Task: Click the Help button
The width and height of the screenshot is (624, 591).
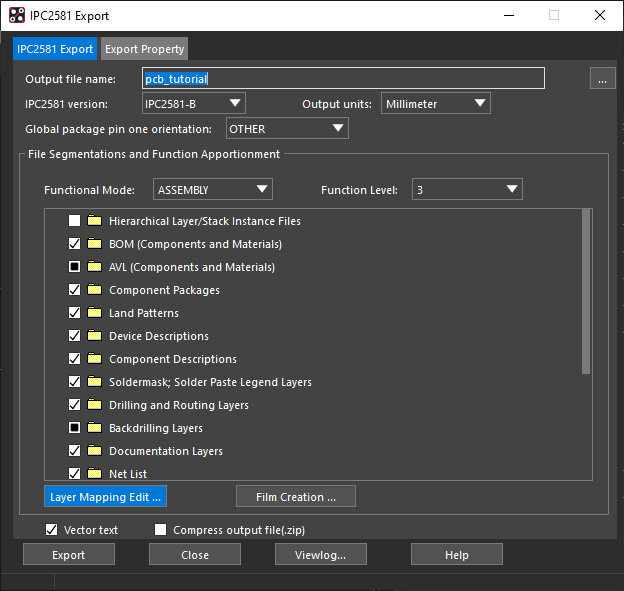Action: pos(457,554)
